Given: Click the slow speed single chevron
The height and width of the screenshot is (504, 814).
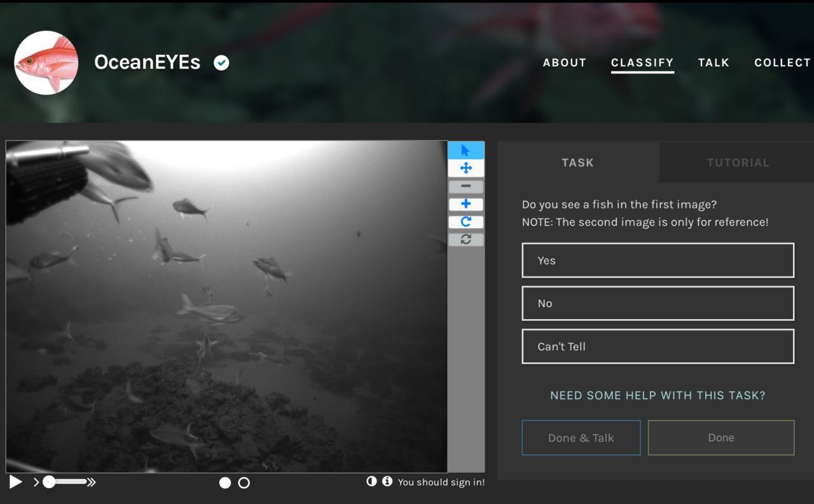Looking at the screenshot, I should (x=36, y=482).
